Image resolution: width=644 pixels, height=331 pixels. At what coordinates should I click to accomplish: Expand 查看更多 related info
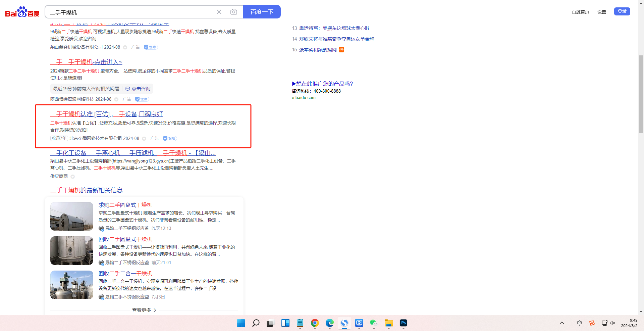coord(144,310)
